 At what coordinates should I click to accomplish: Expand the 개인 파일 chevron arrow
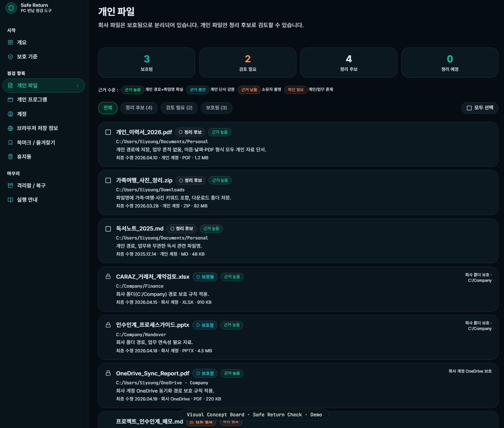[77, 86]
